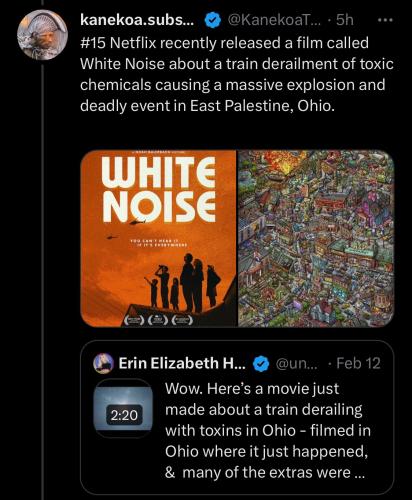Open the 5h timestamp link
The width and height of the screenshot is (412, 500).
pos(344,20)
